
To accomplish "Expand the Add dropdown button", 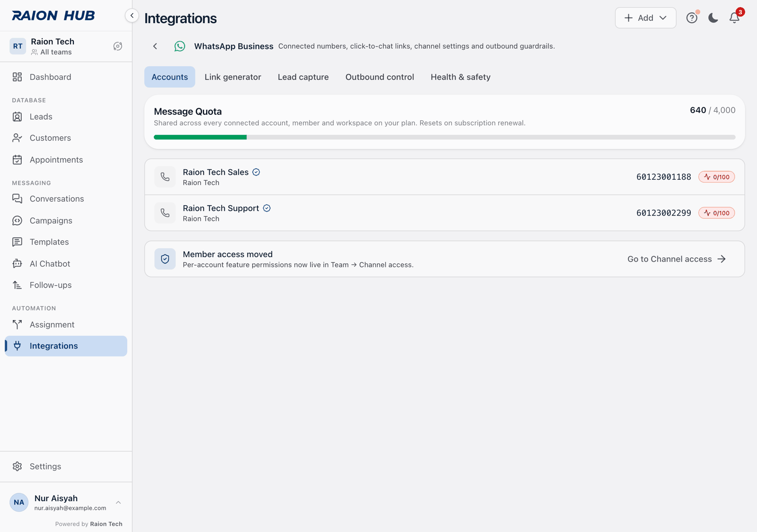I will (645, 18).
